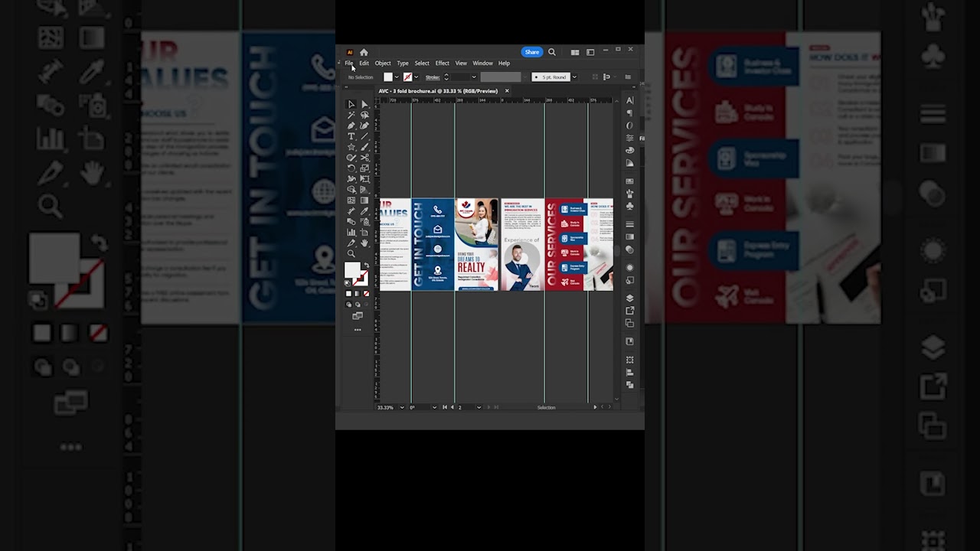Select the Gradient tool in toolbar
The image size is (980, 551).
click(x=364, y=201)
